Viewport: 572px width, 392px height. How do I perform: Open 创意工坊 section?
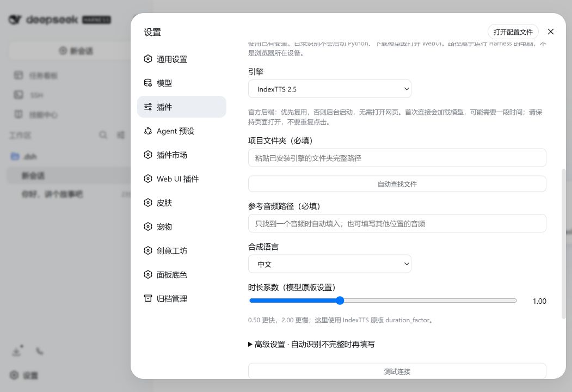182,251
